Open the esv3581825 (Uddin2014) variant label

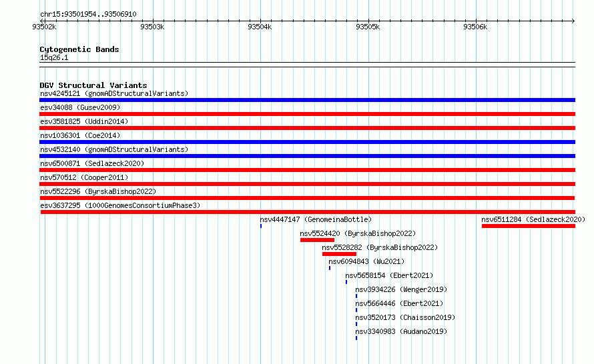point(84,121)
